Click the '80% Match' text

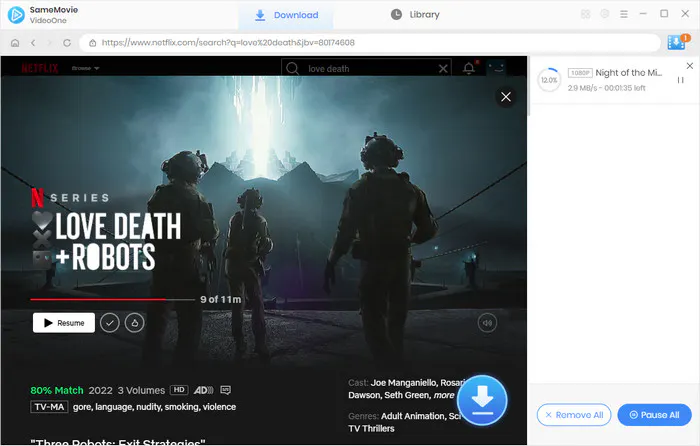(x=57, y=391)
